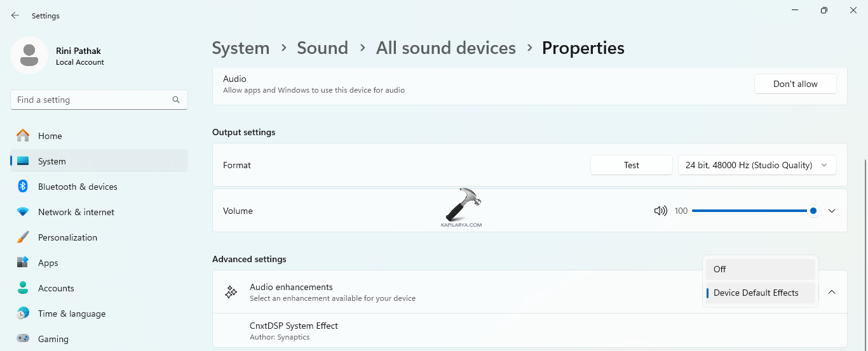Image resolution: width=868 pixels, height=351 pixels.
Task: Click the Audio enhancements sparkle icon
Action: pyautogui.click(x=231, y=292)
